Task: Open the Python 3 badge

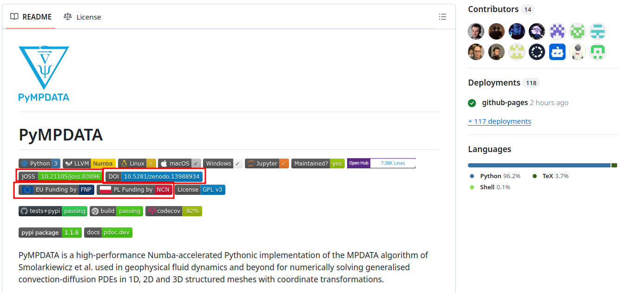Action: point(39,164)
